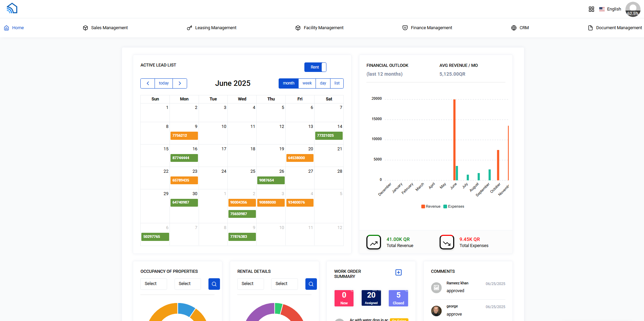Open Leasing Management menu
Screen dimensions: 644x321
pos(212,28)
